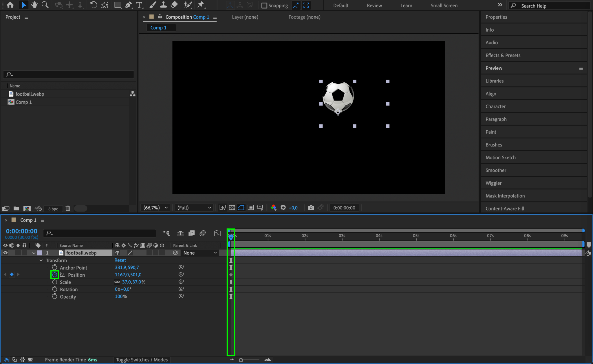Open magnification ratio dropdown (66,7%)

coord(156,208)
